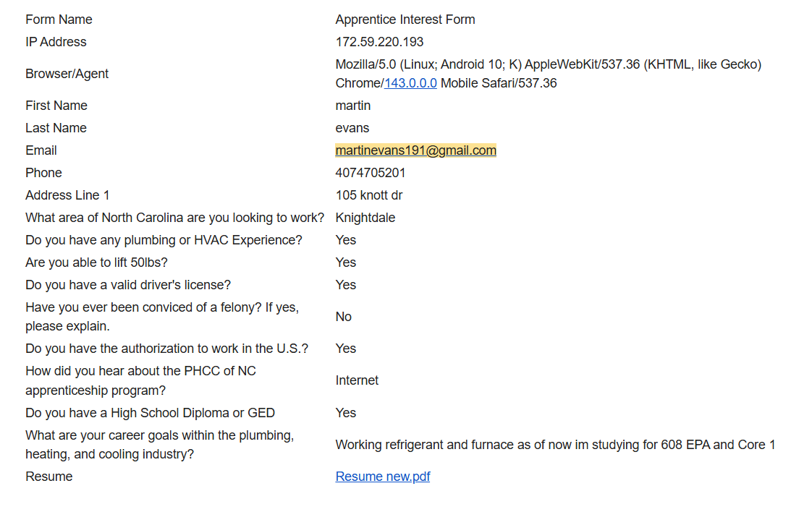Click the Internet referral source value
The height and width of the screenshot is (512, 812).
tap(358, 380)
